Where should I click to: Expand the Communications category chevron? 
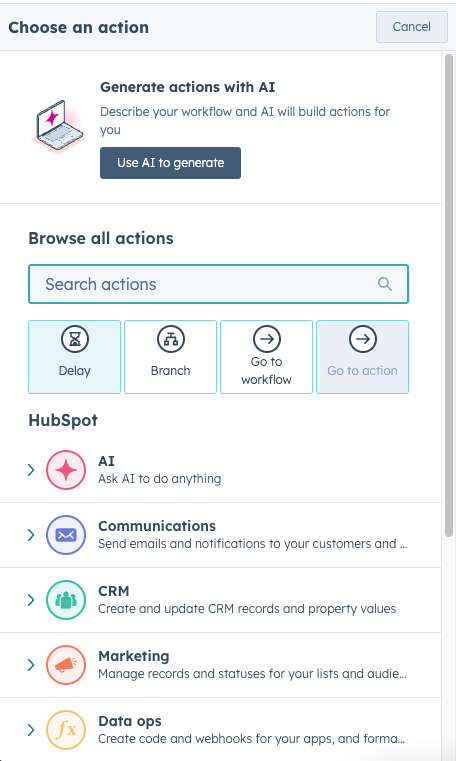pyautogui.click(x=31, y=535)
